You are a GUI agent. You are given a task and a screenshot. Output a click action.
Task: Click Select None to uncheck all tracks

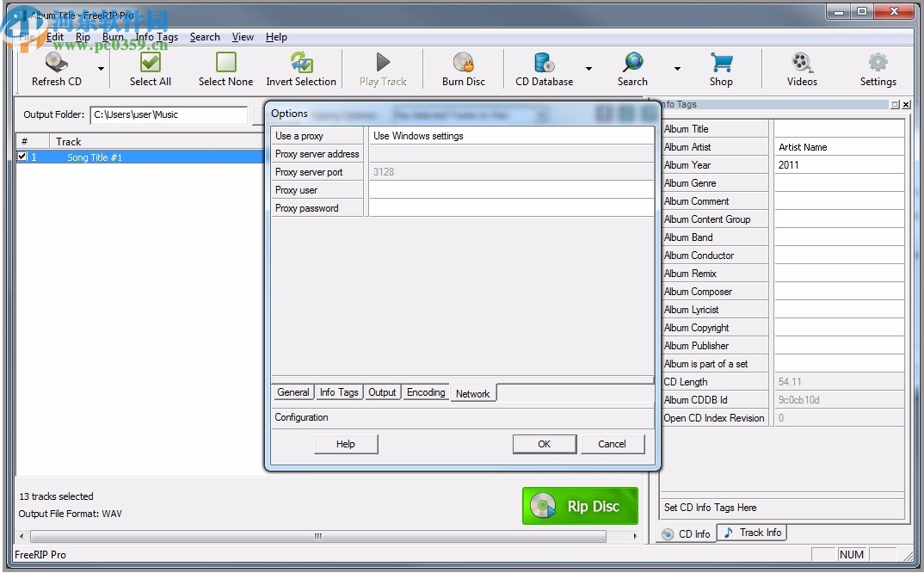225,67
